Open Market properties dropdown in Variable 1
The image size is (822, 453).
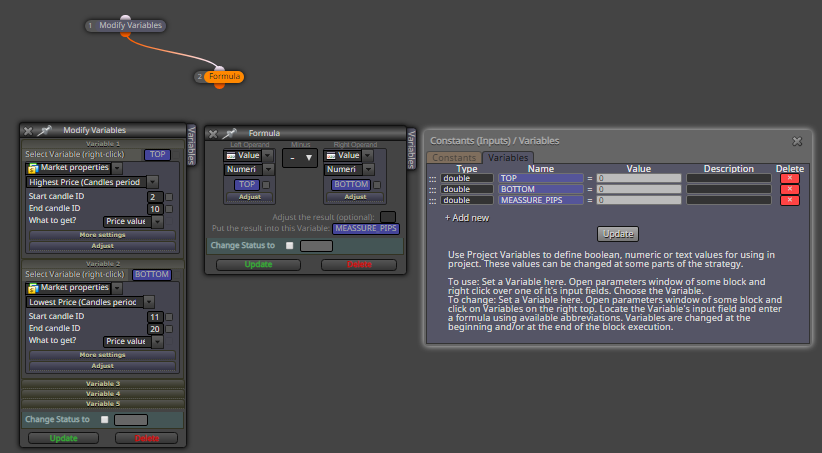click(117, 168)
